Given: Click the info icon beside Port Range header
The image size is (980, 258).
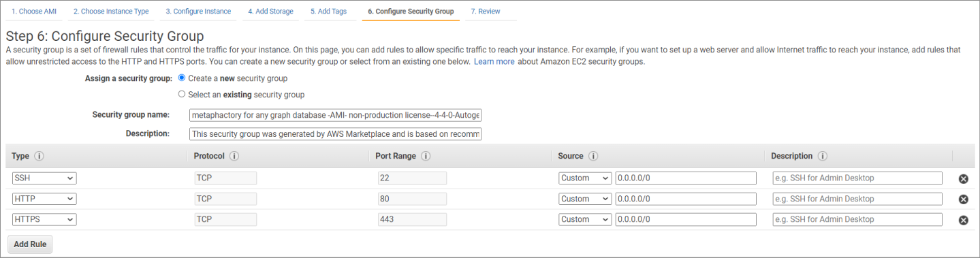Looking at the screenshot, I should 426,156.
